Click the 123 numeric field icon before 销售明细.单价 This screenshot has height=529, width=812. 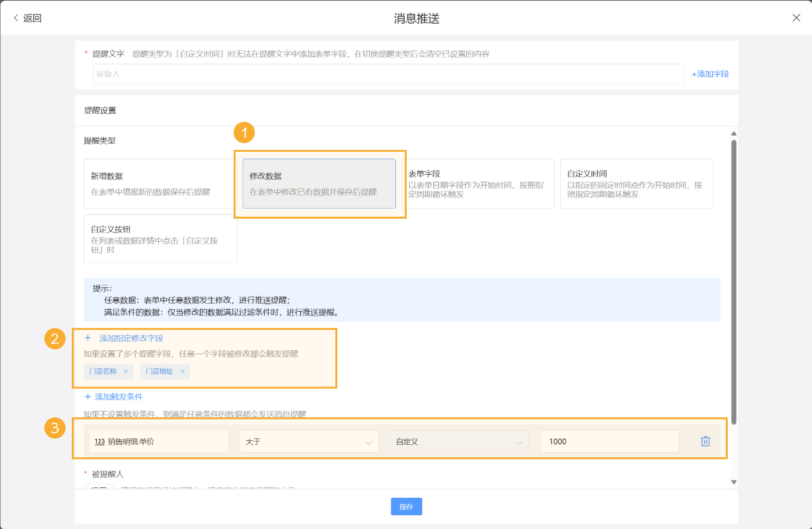100,441
